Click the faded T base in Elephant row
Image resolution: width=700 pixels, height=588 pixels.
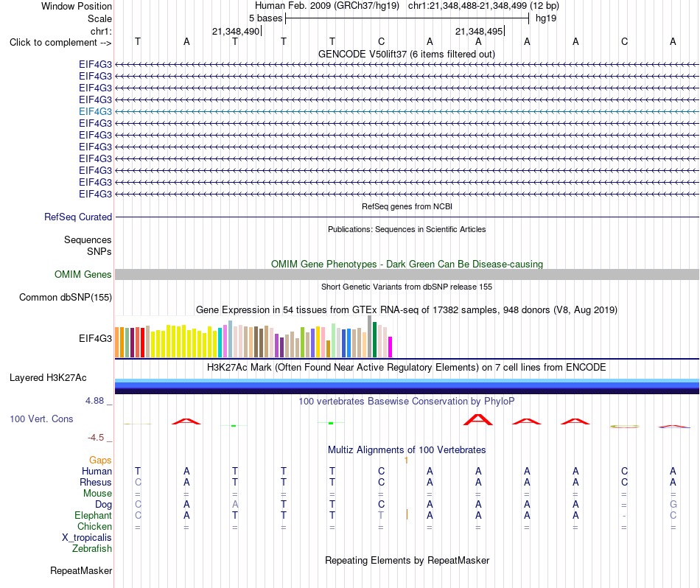coord(381,516)
